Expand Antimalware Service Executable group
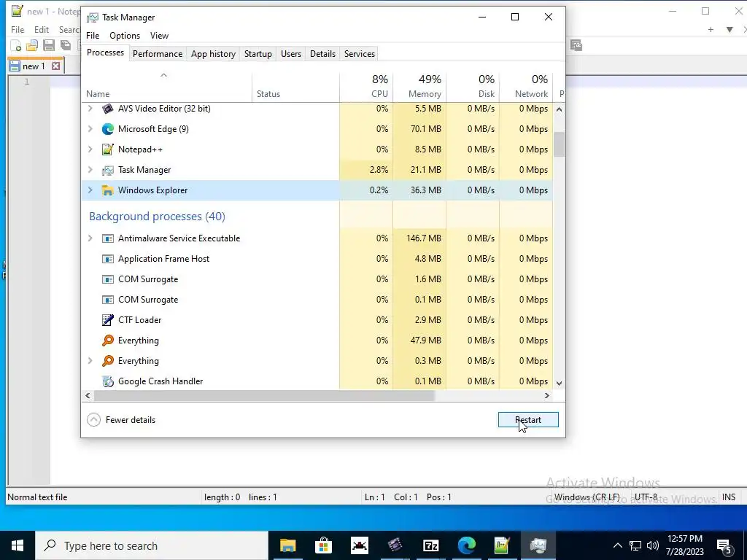 (x=90, y=238)
